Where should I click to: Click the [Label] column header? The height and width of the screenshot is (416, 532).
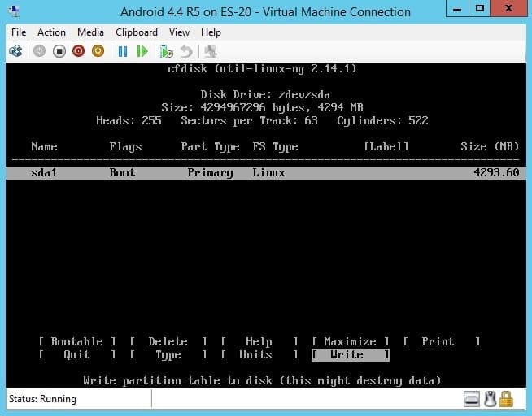pos(386,147)
